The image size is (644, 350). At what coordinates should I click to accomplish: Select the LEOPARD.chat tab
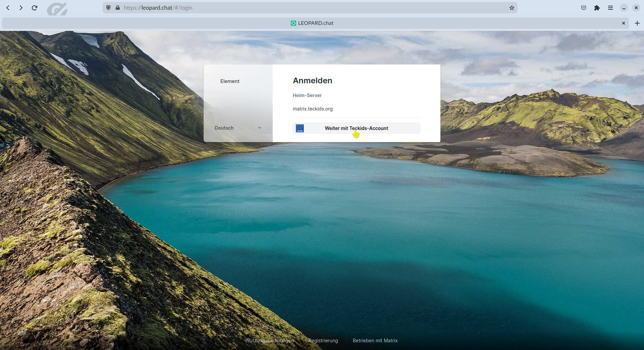[315, 23]
